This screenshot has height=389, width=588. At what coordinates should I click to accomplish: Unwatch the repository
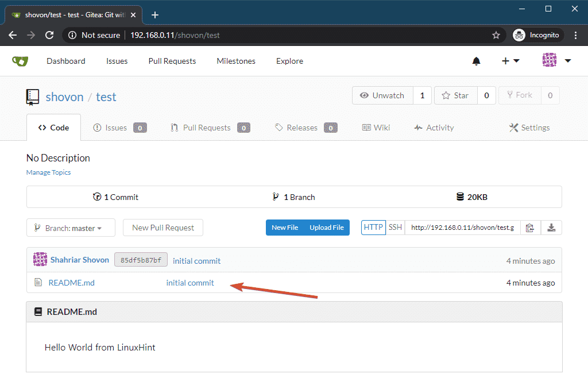(x=382, y=95)
